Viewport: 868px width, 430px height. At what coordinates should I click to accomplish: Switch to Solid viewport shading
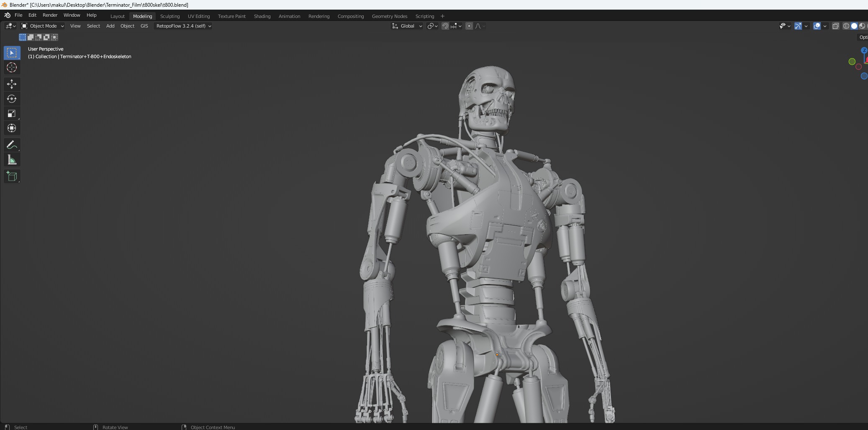click(x=854, y=26)
